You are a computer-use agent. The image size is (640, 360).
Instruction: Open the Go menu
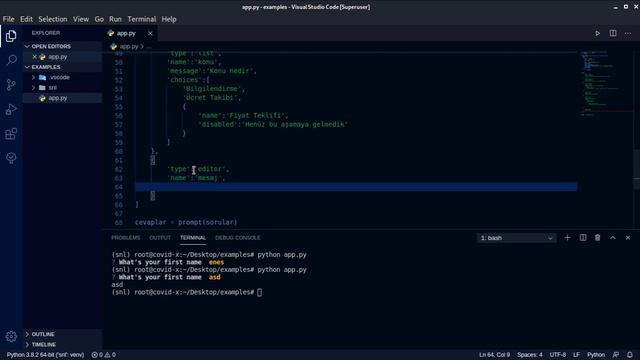click(99, 19)
